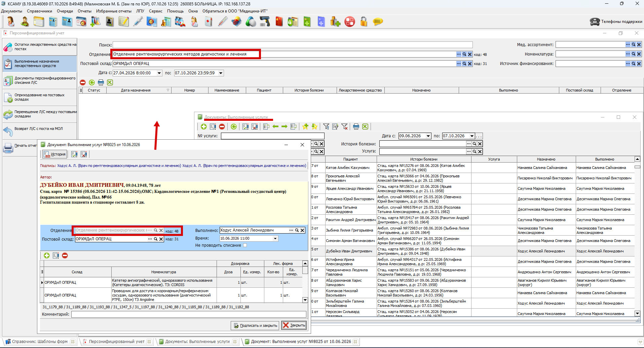
Task: Open the Отчеты menu
Action: tap(84, 11)
